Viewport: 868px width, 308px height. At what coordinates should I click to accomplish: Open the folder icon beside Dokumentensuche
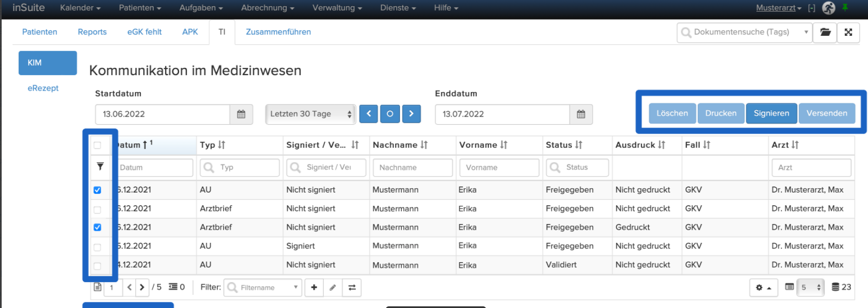[x=825, y=33]
